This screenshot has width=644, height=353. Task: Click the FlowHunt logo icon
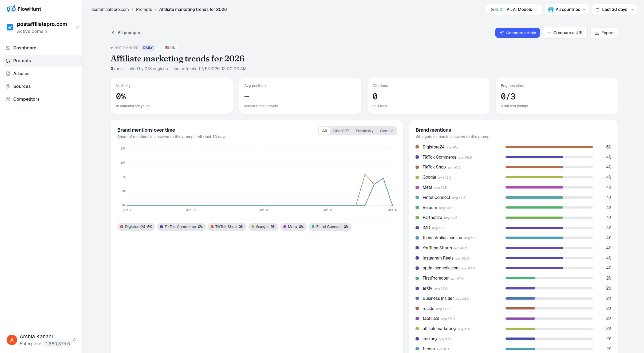(11, 9)
